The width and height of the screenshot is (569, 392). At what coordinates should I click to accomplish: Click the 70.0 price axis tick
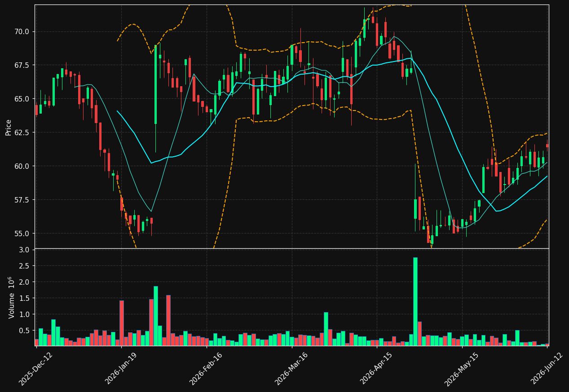pyautogui.click(x=22, y=31)
